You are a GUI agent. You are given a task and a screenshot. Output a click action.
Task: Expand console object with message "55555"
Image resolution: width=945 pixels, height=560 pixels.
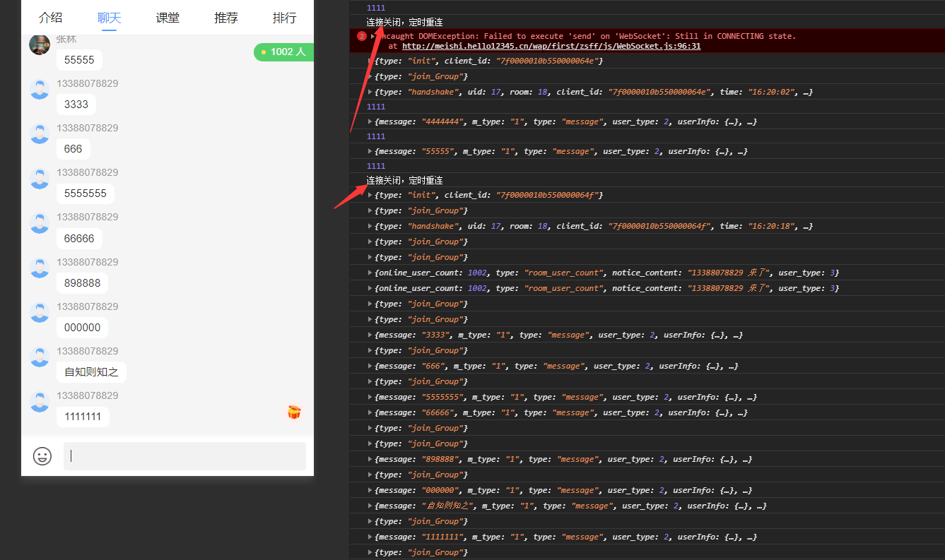pos(370,151)
